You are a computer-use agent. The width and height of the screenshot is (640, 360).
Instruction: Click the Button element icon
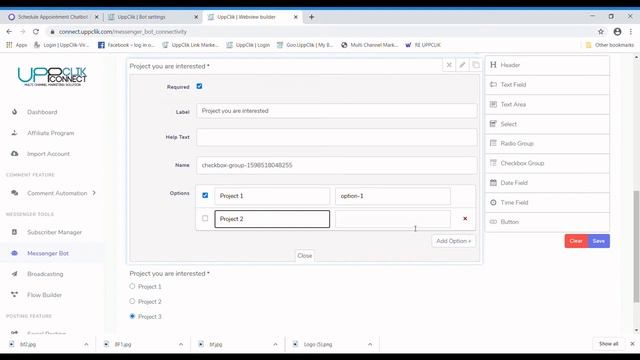(x=493, y=222)
